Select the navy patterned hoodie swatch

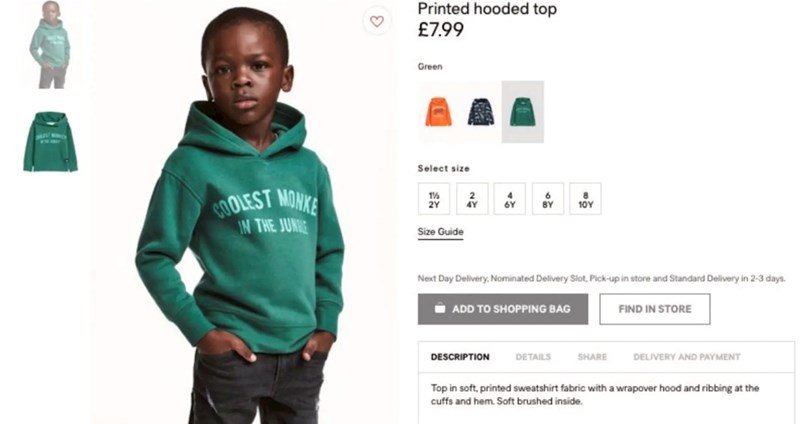tap(481, 112)
